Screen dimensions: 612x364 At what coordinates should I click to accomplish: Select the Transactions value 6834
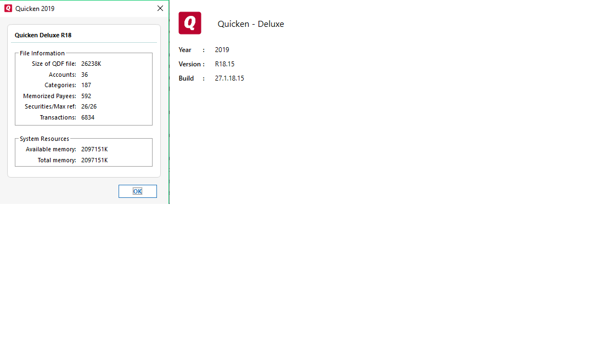click(87, 117)
